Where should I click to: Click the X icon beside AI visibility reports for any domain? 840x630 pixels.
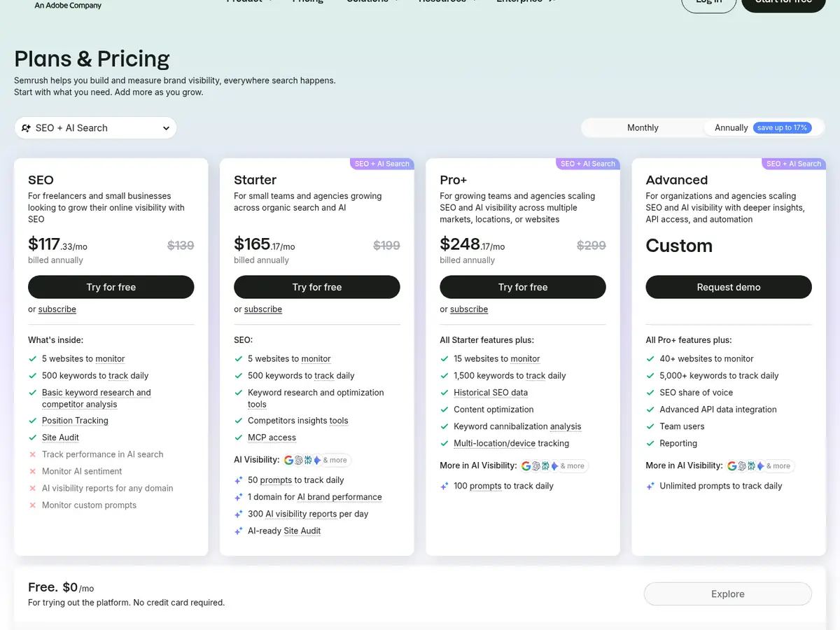point(32,488)
